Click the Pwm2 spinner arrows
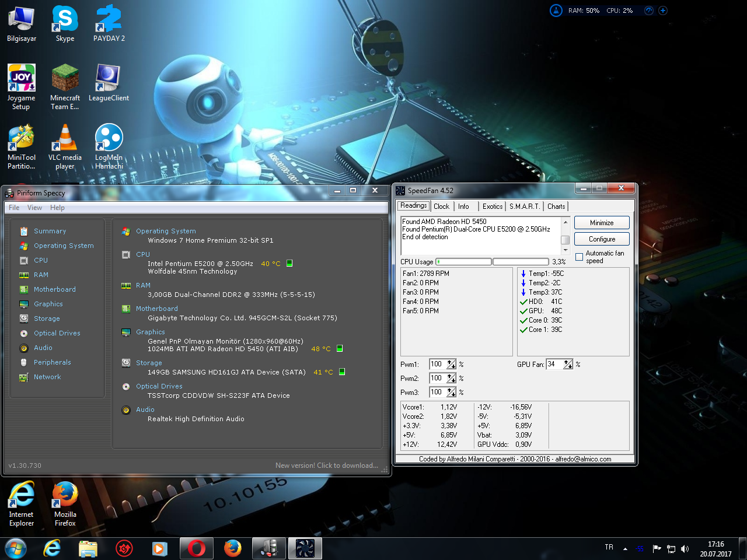This screenshot has height=560, width=747. click(x=451, y=378)
